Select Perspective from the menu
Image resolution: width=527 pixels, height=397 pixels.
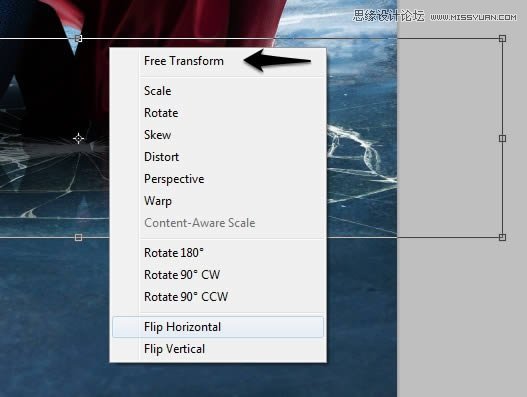pos(218,179)
